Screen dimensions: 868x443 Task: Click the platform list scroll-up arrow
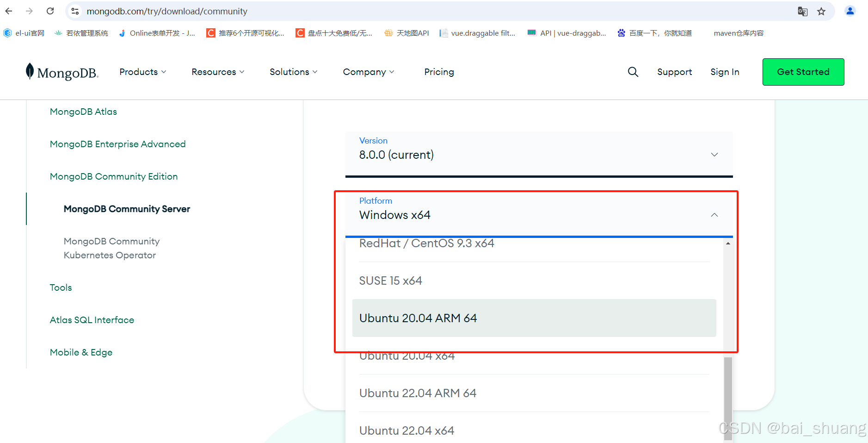(x=728, y=243)
